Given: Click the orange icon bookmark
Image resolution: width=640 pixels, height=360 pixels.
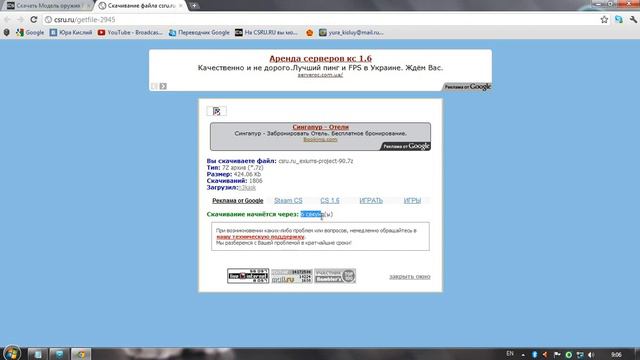Looking at the screenshot, I should [309, 32].
